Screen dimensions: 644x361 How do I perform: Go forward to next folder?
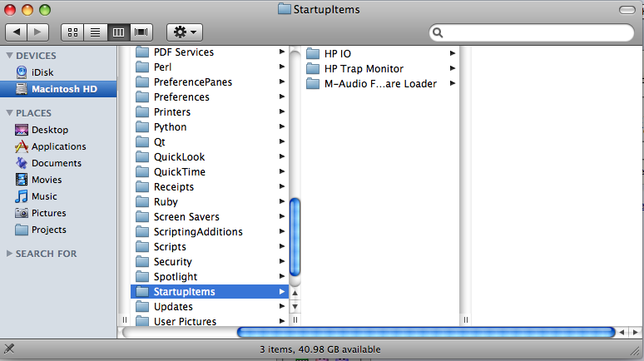pos(39,32)
